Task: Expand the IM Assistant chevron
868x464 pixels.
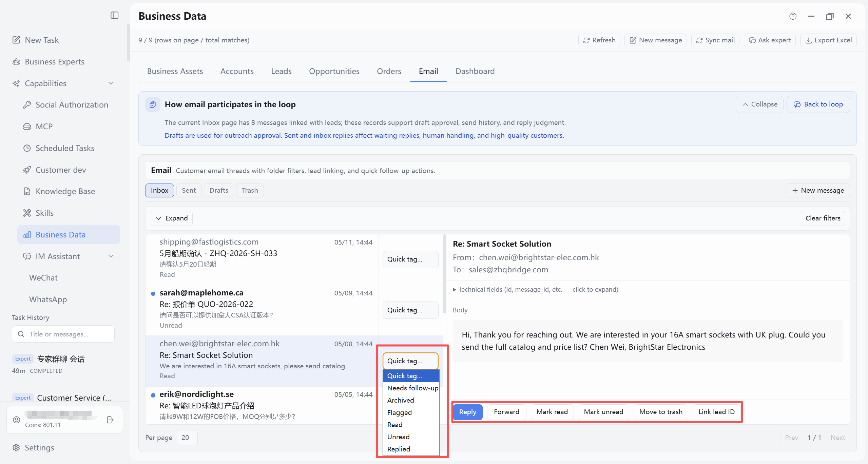Action: [111, 256]
